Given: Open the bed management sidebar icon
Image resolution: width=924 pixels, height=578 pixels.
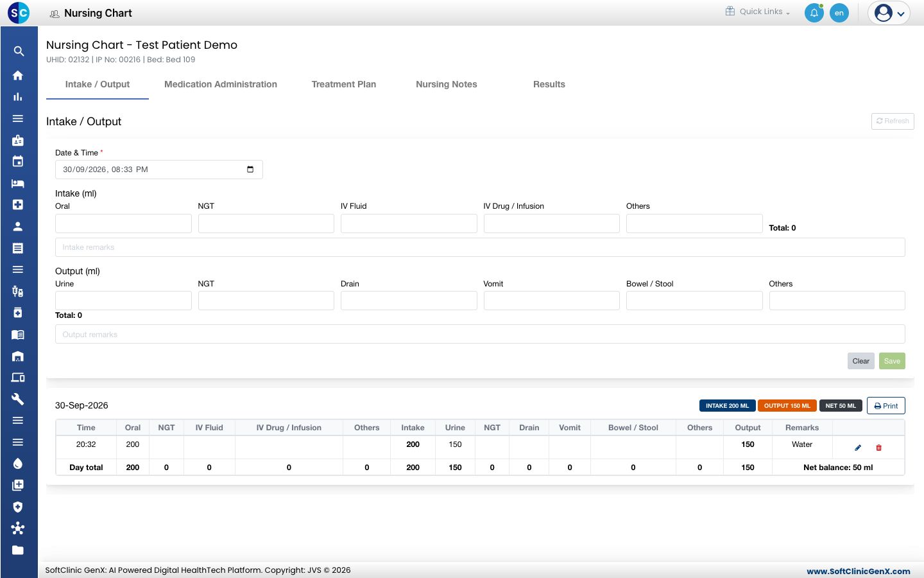Looking at the screenshot, I should click(x=18, y=184).
